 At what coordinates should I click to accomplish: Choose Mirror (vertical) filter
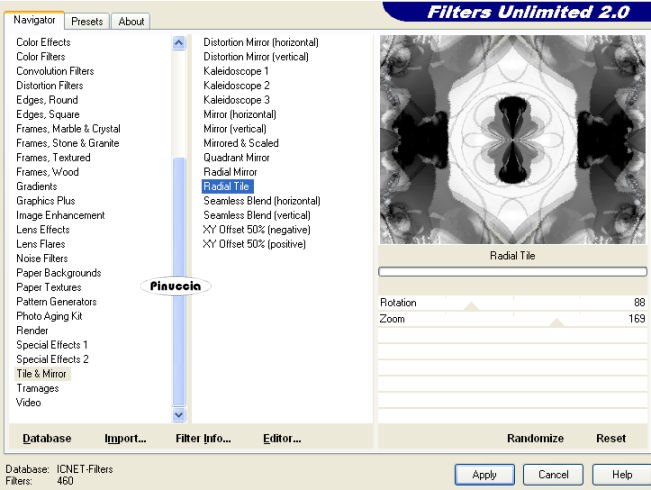[x=235, y=129]
